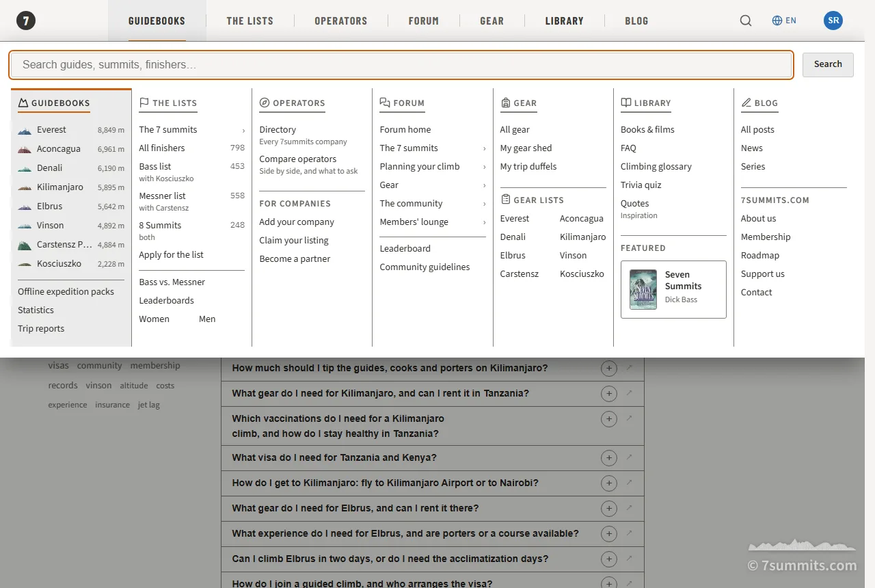This screenshot has width=875, height=588.
Task: Expand the Tanzania and Kenya visa question
Action: pyautogui.click(x=608, y=458)
